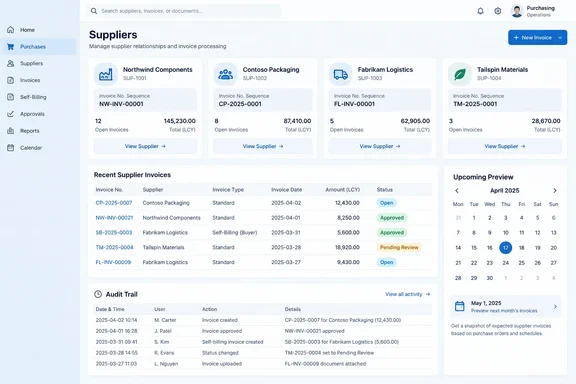Viewport: 576px width, 384px height.
Task: Open invoice CP-2025-0007 link
Action: [x=114, y=203]
